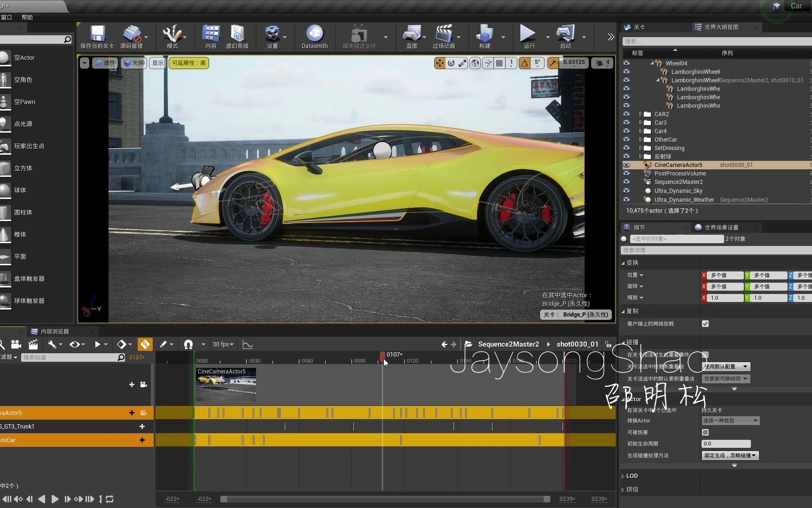Viewport: 812px width, 508px height.
Task: Hide CineCameraActor5 with its eye icon
Action: (626, 165)
